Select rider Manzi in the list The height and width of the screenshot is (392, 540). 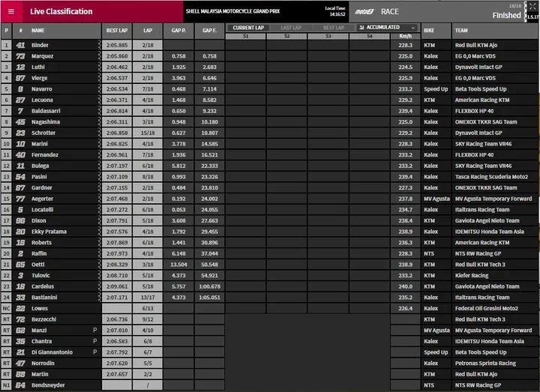click(x=39, y=331)
